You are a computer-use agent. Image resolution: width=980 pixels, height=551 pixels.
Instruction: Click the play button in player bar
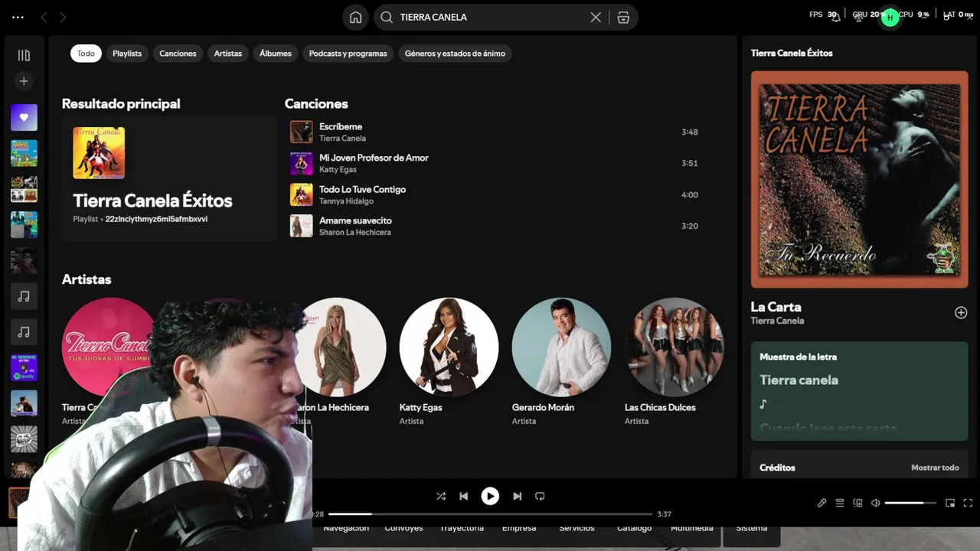point(490,496)
